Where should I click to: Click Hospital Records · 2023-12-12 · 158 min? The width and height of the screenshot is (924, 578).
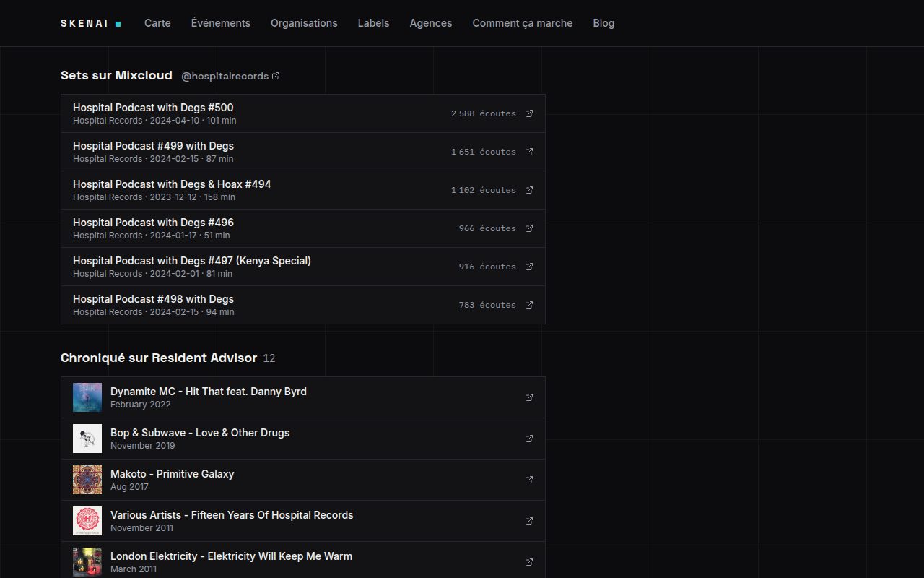click(154, 197)
